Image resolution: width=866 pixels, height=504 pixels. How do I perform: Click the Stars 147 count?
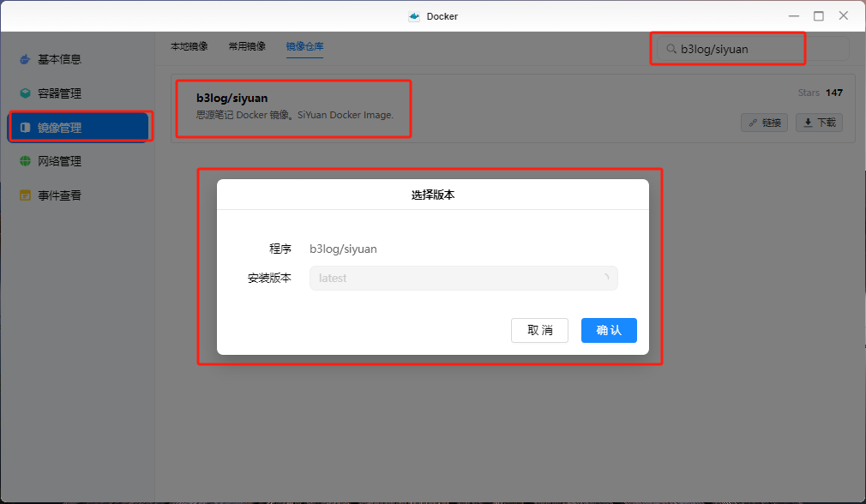click(x=822, y=93)
